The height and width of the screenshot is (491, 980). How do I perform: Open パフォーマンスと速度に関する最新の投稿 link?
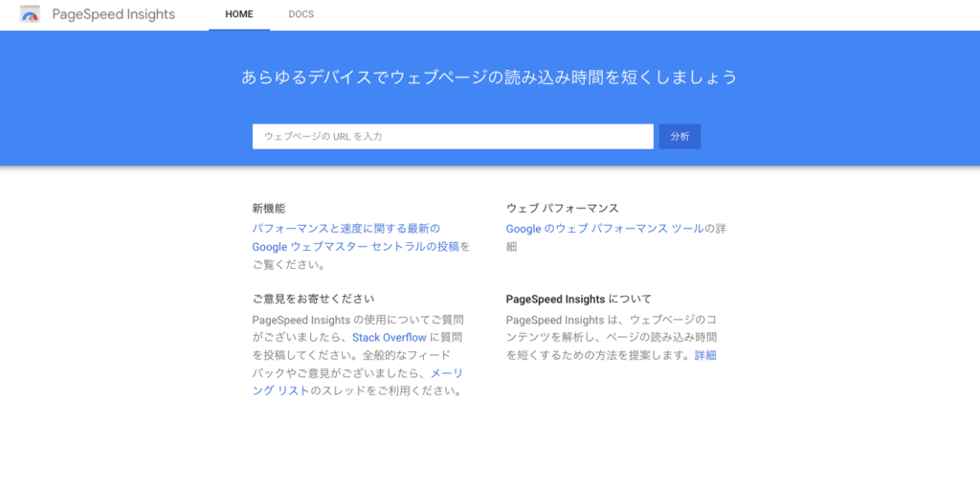(x=356, y=237)
